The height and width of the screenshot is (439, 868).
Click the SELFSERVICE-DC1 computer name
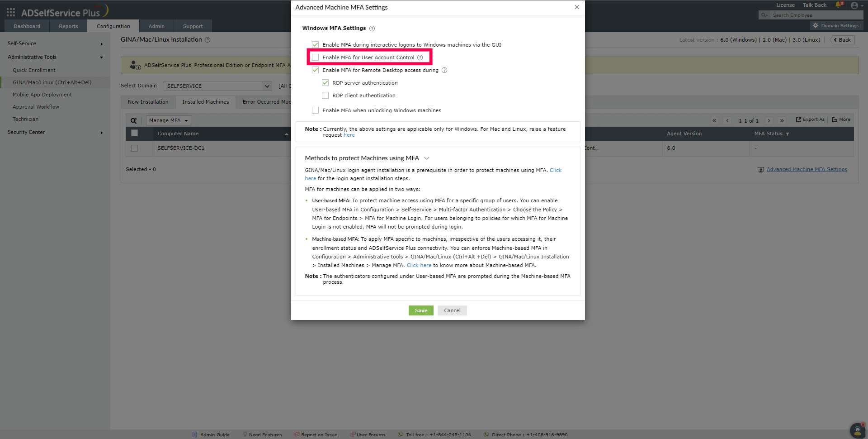point(181,148)
